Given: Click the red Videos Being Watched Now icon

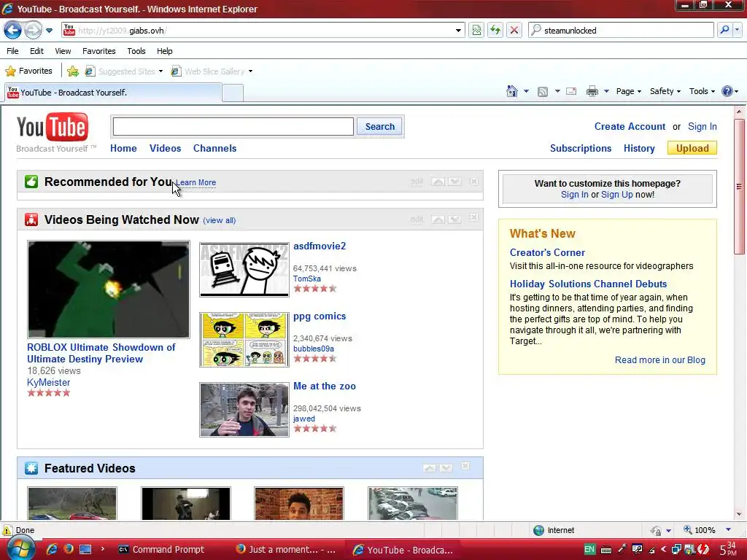Looking at the screenshot, I should [31, 219].
